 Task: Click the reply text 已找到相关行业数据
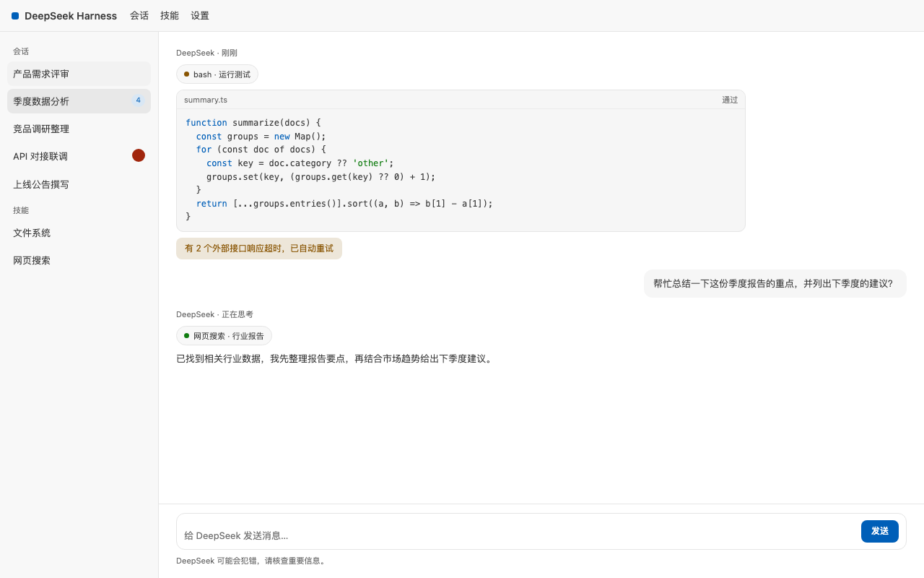pyautogui.click(x=336, y=358)
